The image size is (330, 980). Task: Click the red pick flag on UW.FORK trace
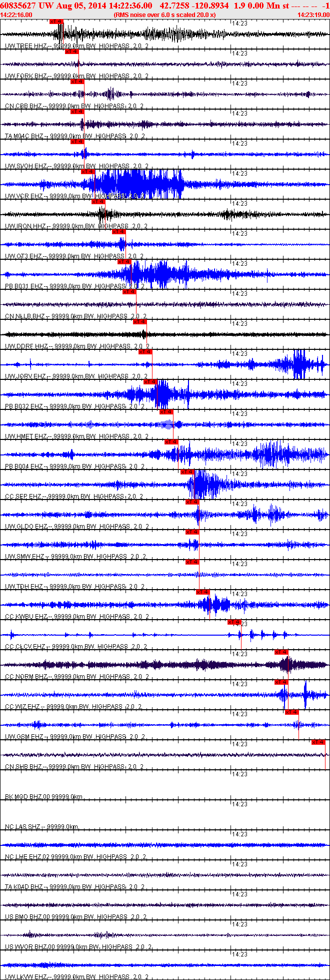point(72,52)
